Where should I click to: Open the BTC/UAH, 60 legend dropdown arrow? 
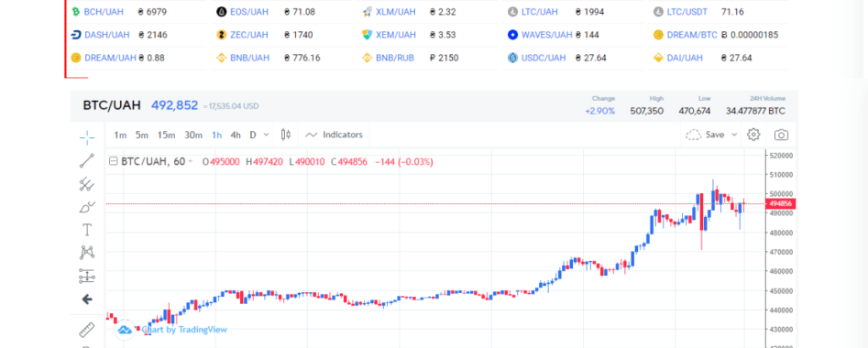tap(191, 161)
